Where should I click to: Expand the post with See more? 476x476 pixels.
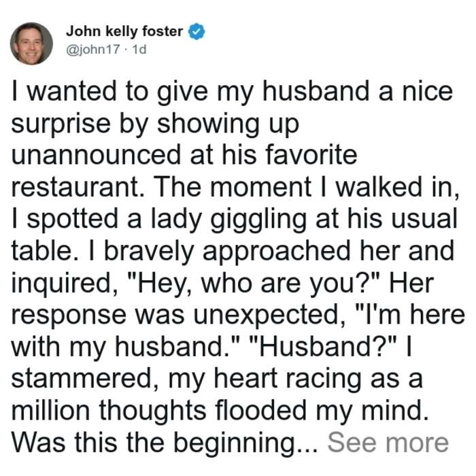click(388, 443)
